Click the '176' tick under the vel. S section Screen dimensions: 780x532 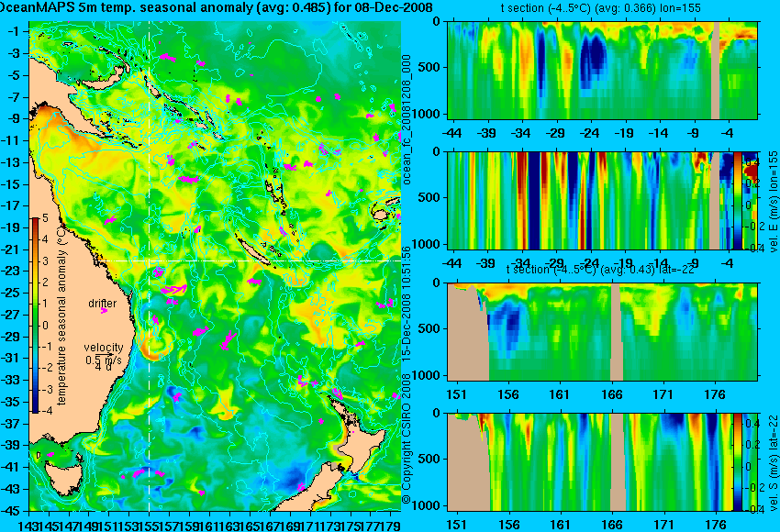click(x=716, y=525)
